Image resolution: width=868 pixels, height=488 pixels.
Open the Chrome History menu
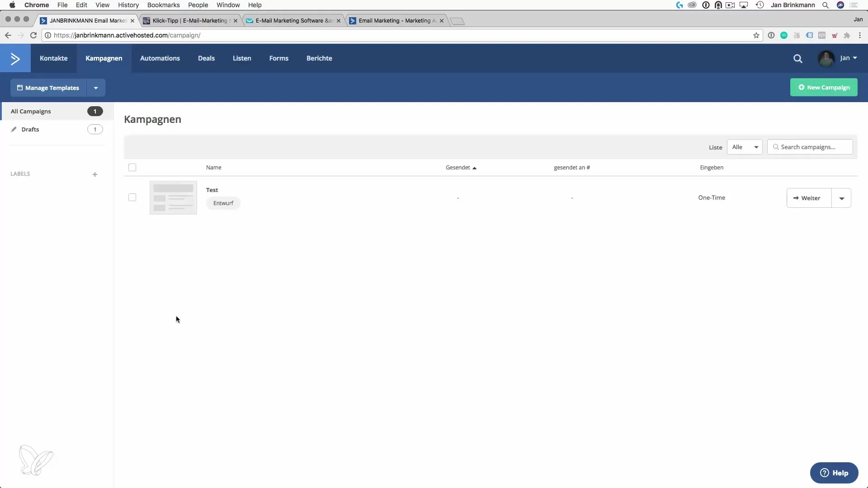(128, 5)
